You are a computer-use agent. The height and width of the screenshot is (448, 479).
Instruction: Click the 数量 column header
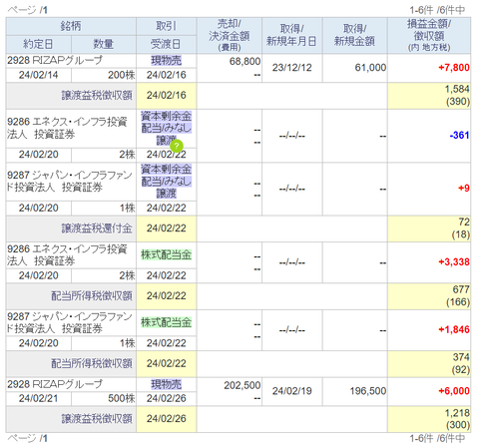pyautogui.click(x=104, y=44)
